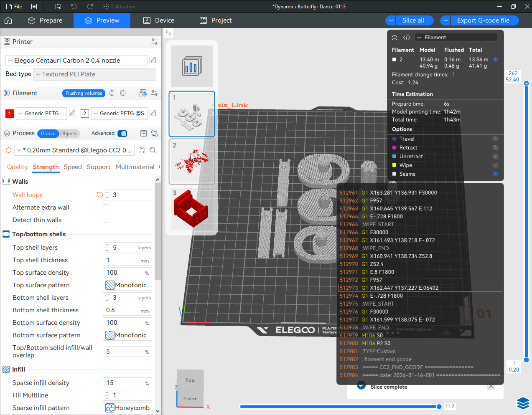This screenshot has height=415, width=532.
Task: Open the printer selection dropdown
Action: [77, 61]
